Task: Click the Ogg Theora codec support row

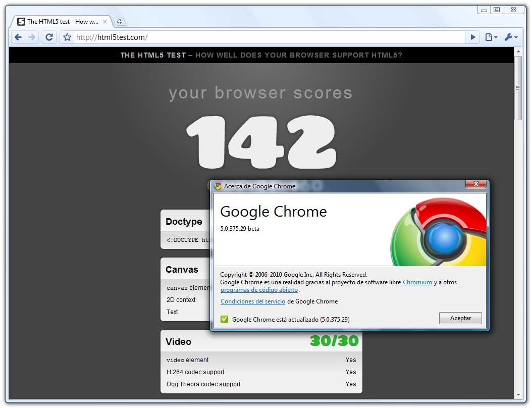Action: coord(261,384)
